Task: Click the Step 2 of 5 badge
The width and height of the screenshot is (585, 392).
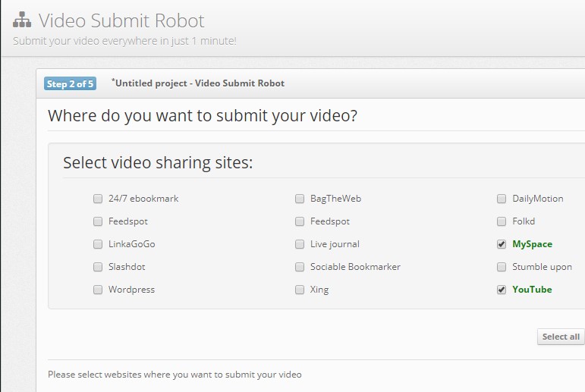Action: tap(70, 84)
